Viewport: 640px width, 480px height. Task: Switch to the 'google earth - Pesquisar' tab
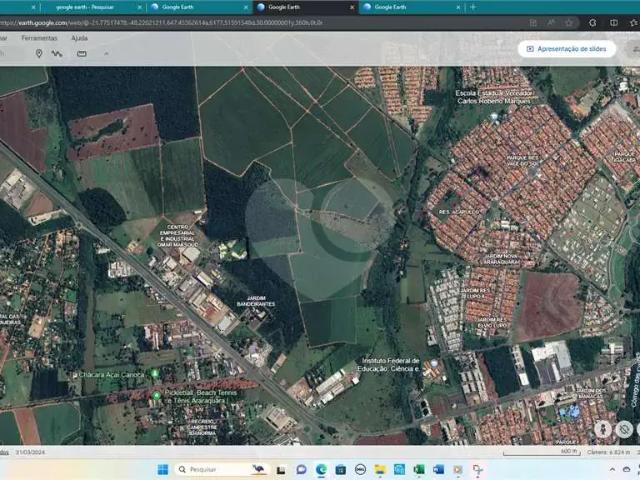click(85, 7)
